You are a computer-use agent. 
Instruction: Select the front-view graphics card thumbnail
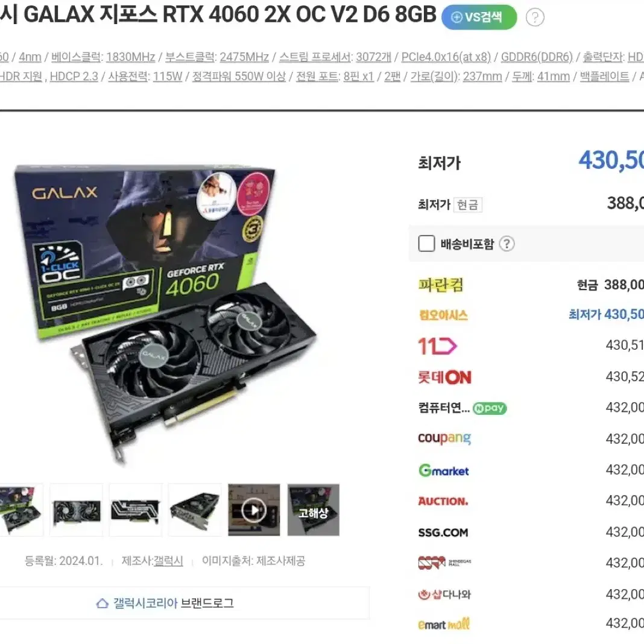[77, 510]
